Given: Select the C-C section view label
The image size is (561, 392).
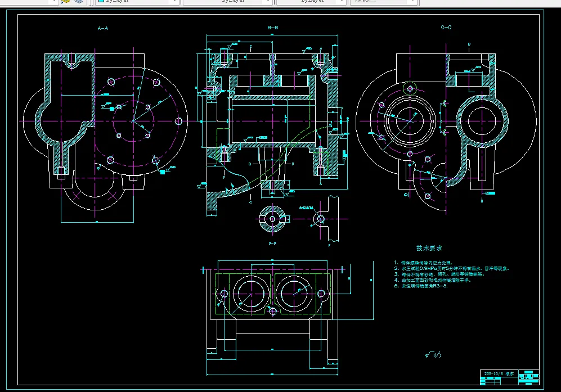Looking at the screenshot, I should click(446, 27).
